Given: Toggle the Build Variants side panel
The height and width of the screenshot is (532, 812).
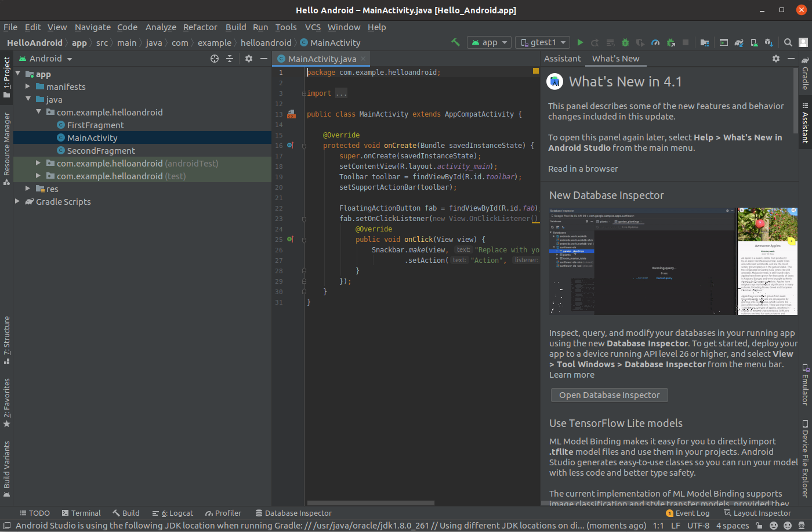Looking at the screenshot, I should coord(6,469).
